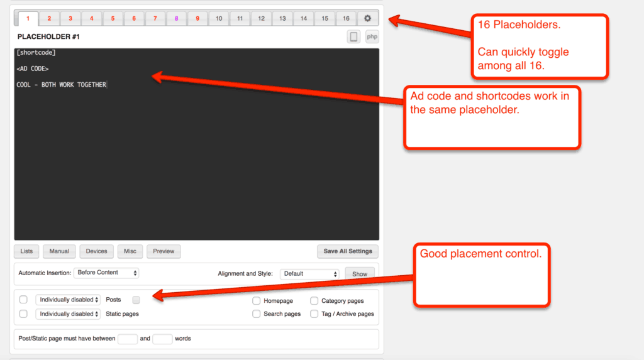This screenshot has width=644, height=360.
Task: Switch to placeholder tab 6
Action: pos(134,18)
